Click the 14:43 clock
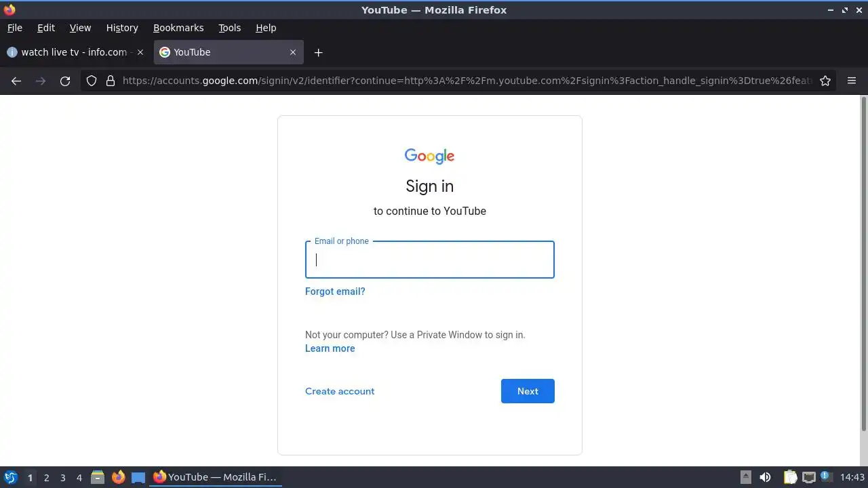The image size is (868, 488). (852, 477)
